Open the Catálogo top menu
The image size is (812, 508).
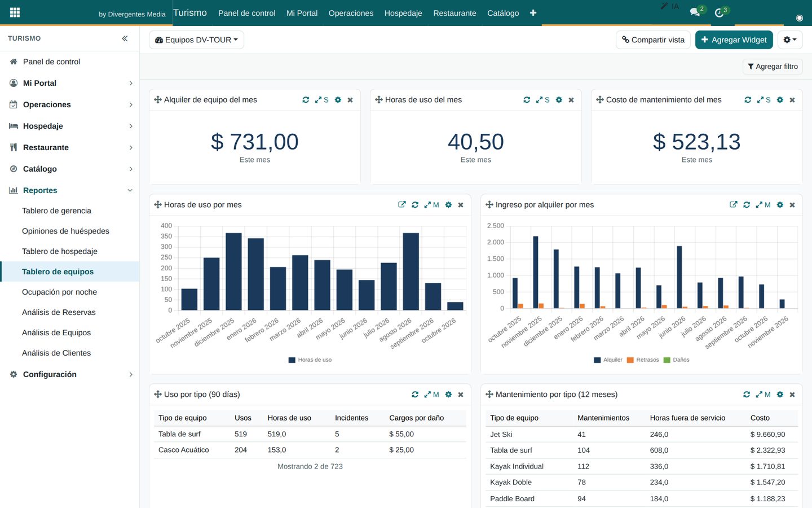click(x=503, y=13)
